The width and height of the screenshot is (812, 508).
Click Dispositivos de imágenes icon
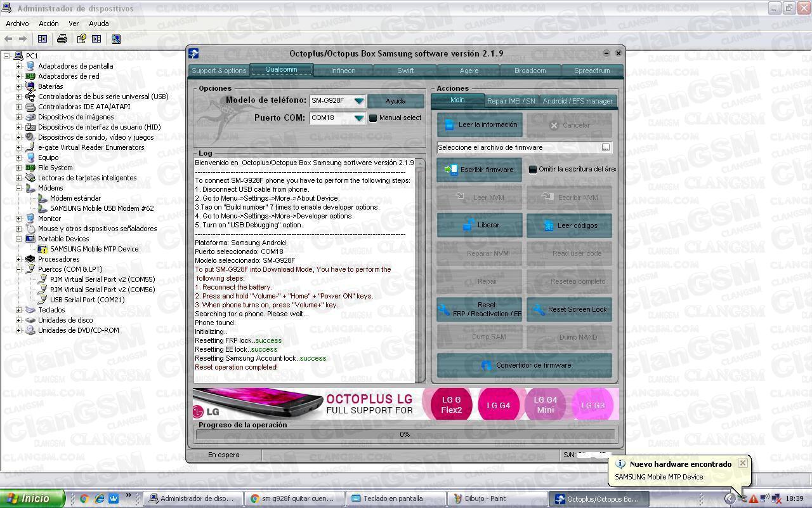pos(30,117)
